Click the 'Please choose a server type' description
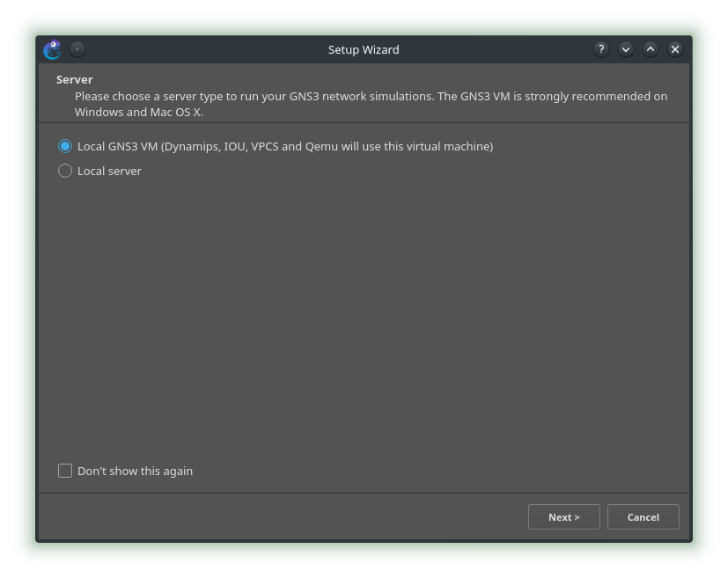728x578 pixels. [x=371, y=104]
